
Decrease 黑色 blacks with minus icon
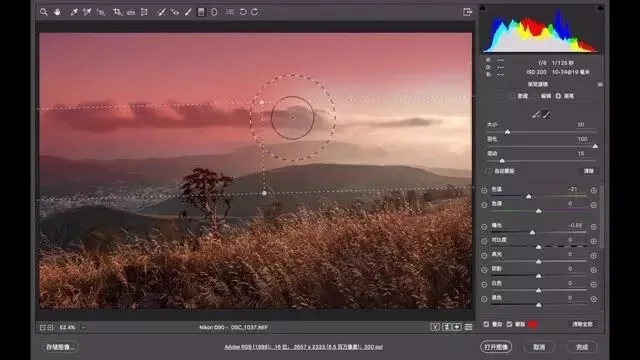484,299
